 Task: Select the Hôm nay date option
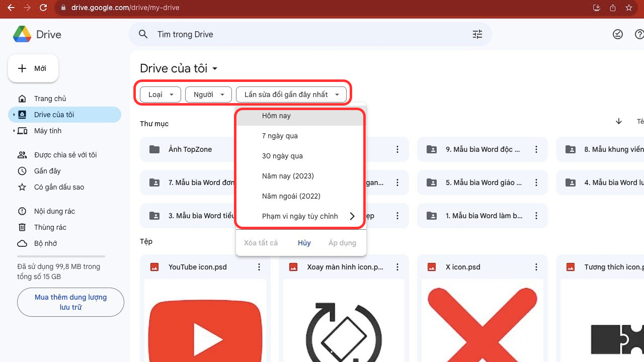tap(276, 116)
